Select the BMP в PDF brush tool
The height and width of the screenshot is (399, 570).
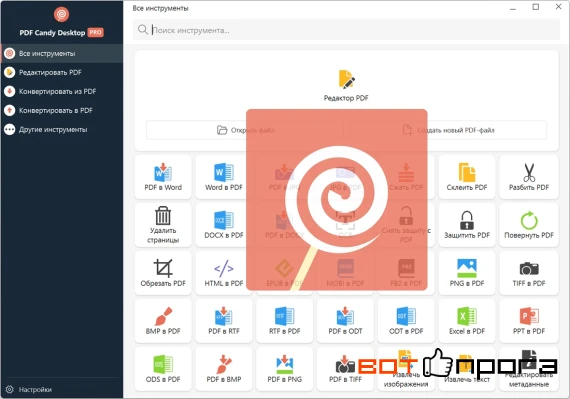tap(163, 321)
